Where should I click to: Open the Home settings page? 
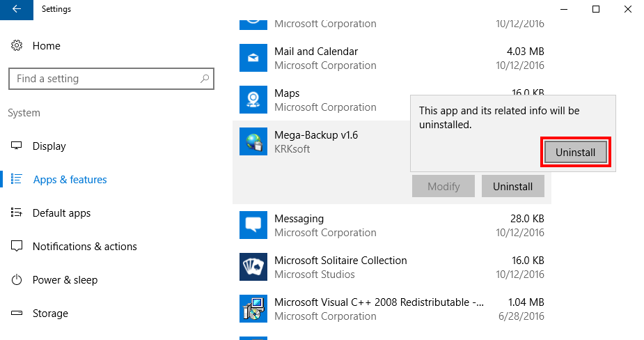[47, 45]
